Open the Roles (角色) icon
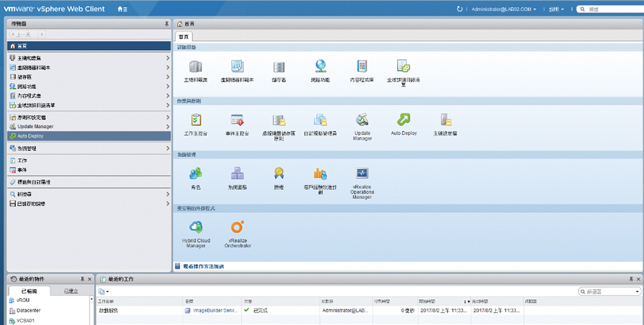This screenshot has height=325, width=644. pos(196,174)
